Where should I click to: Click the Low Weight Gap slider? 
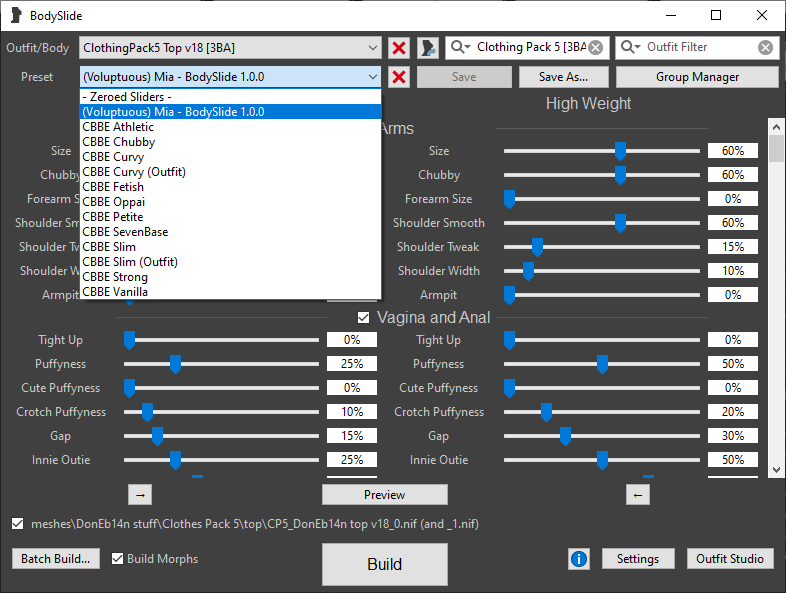pyautogui.click(x=221, y=436)
